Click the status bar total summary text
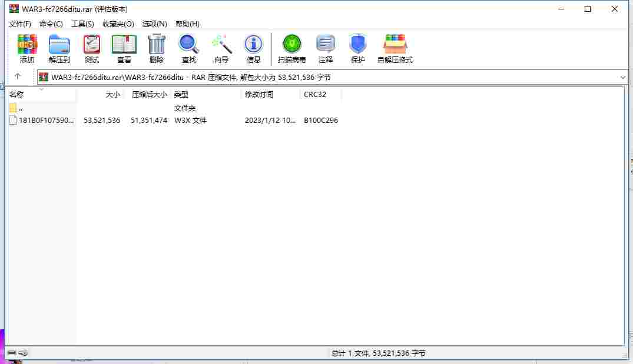This screenshot has height=364, width=633. pos(378,353)
